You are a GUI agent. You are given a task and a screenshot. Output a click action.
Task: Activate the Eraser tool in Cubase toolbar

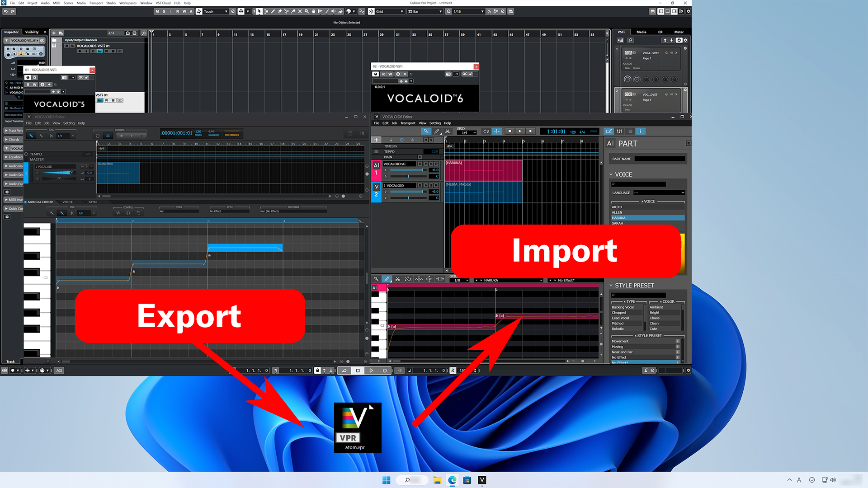click(x=279, y=11)
